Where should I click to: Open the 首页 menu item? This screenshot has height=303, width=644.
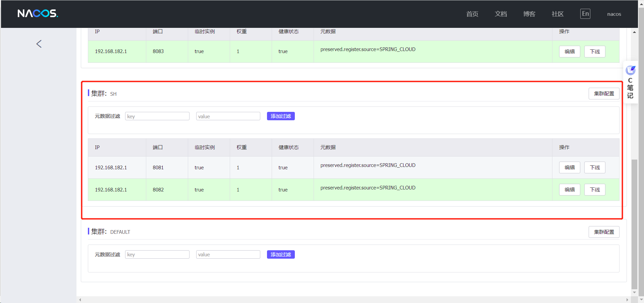point(472,14)
